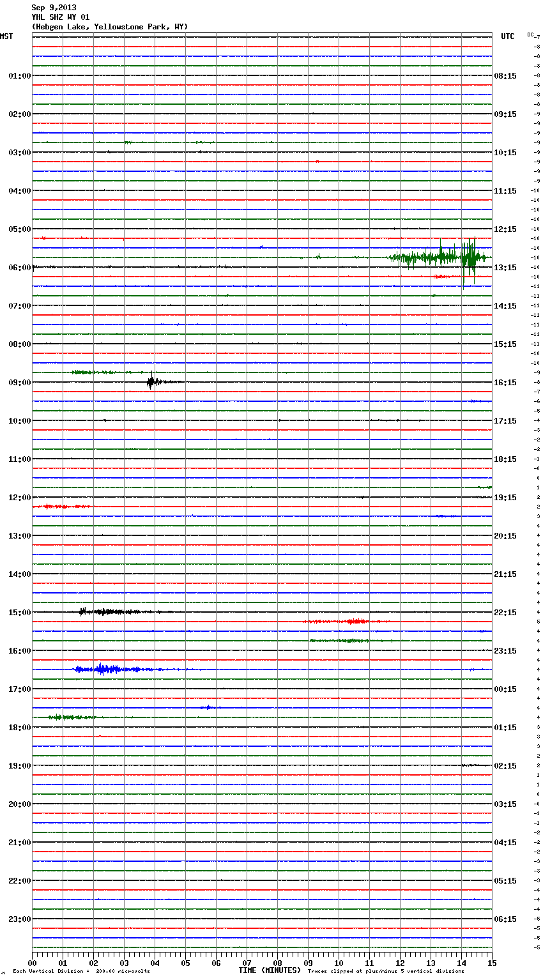Click the black tremor on the 15:00 trace
The width and height of the screenshot is (543, 980).
coord(109,611)
